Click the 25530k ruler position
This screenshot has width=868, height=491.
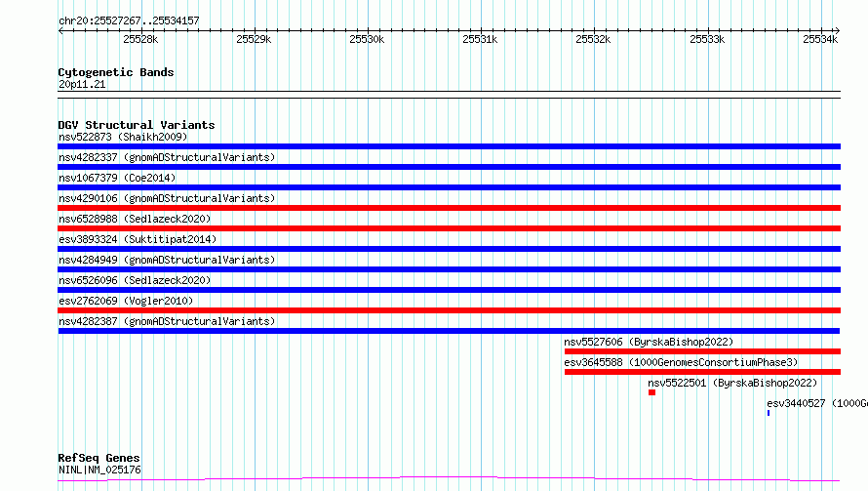(367, 39)
